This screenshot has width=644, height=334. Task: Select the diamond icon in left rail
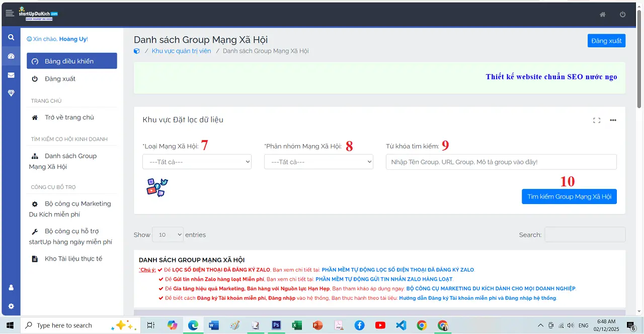pos(11,93)
